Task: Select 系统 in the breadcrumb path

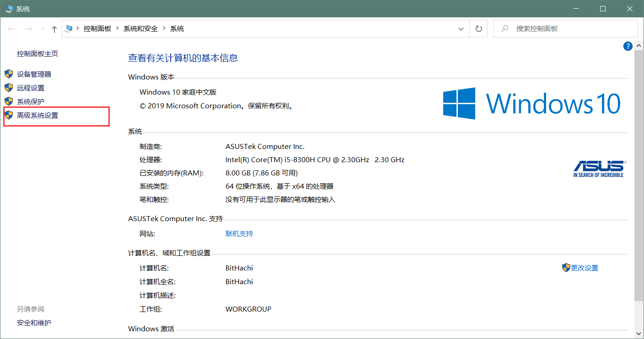Action: 177,28
